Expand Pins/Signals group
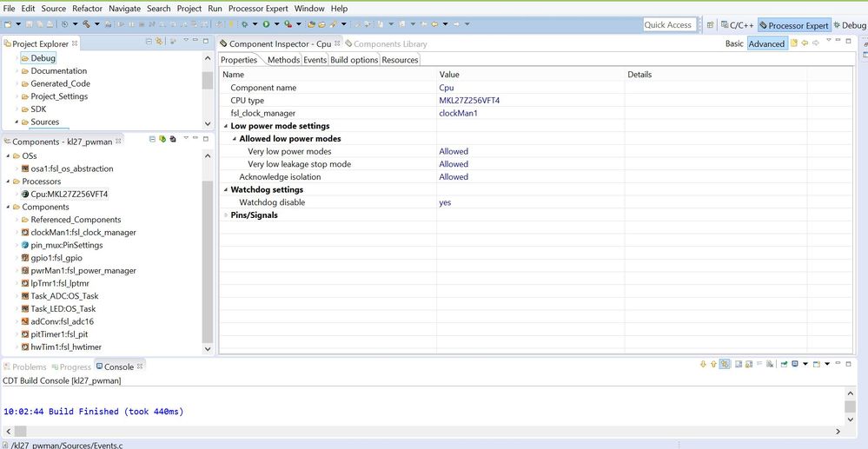The width and height of the screenshot is (868, 449). point(225,215)
